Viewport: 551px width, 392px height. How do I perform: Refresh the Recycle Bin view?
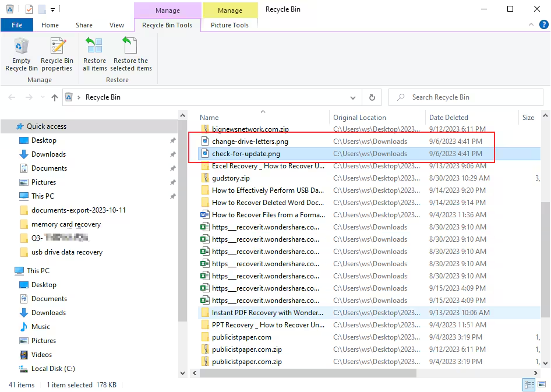tap(372, 97)
